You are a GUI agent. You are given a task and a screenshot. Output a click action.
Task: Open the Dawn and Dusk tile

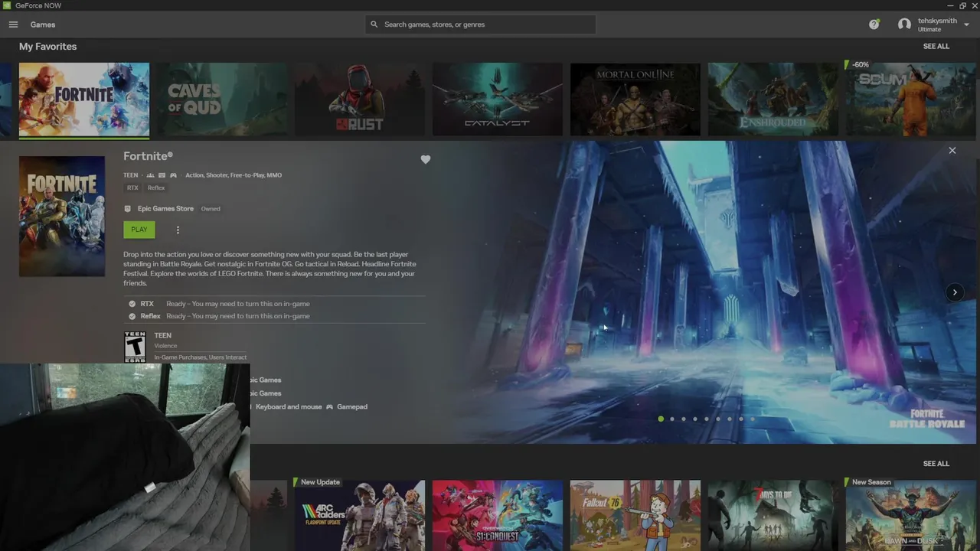coord(911,515)
